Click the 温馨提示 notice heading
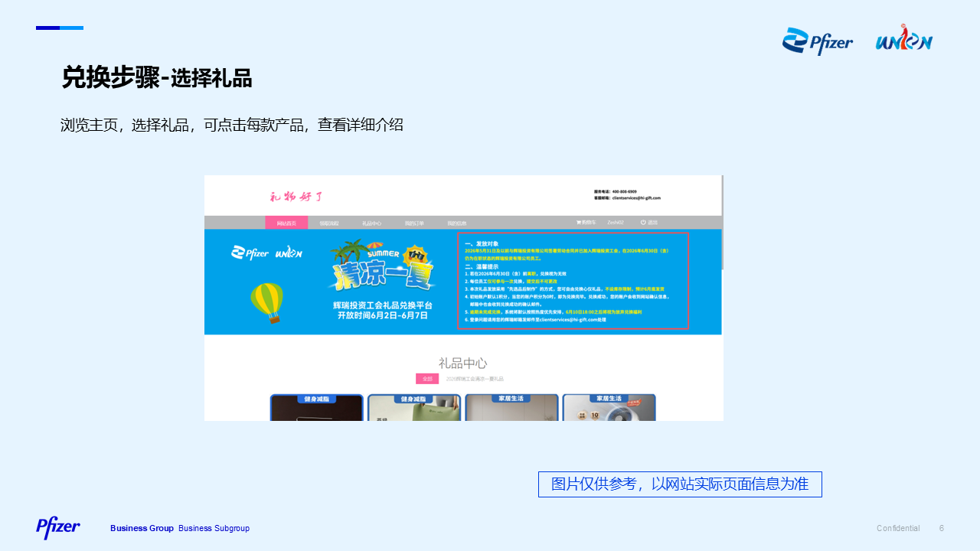Image resolution: width=980 pixels, height=551 pixels. click(482, 266)
